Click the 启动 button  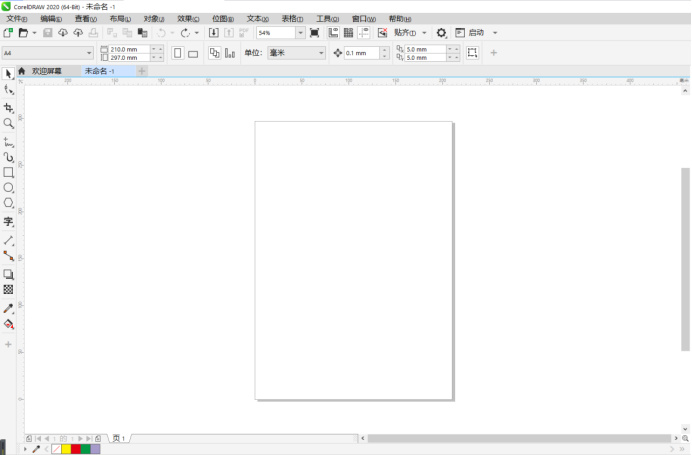pos(470,33)
